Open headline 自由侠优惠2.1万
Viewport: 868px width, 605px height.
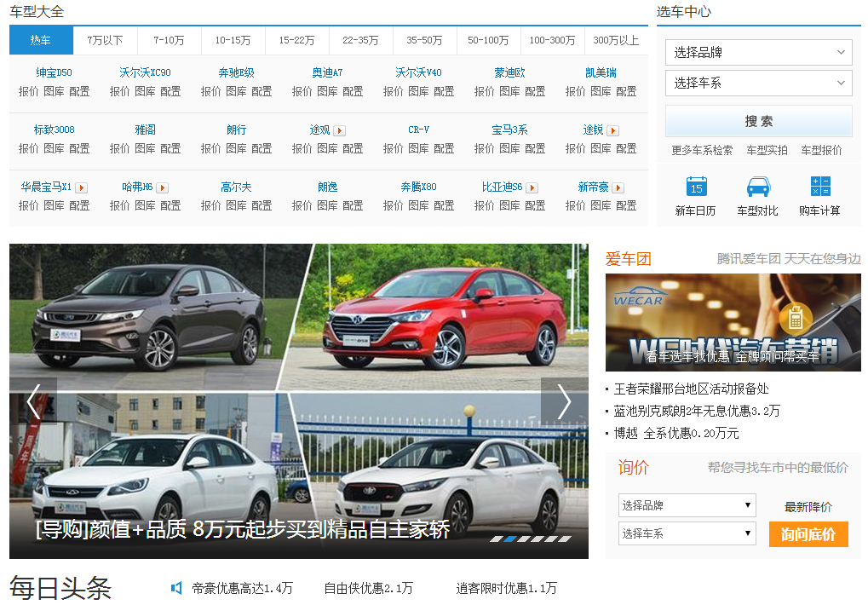click(369, 589)
